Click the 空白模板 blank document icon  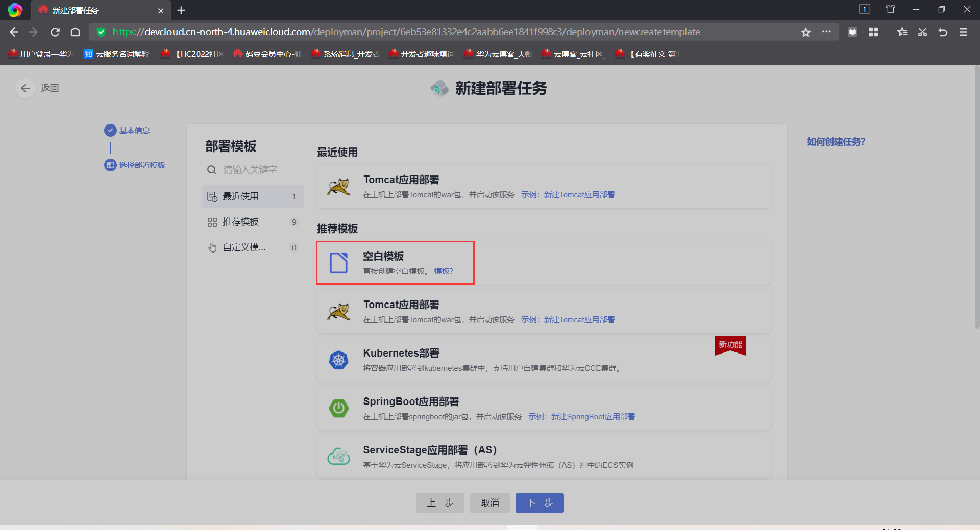[x=338, y=263]
